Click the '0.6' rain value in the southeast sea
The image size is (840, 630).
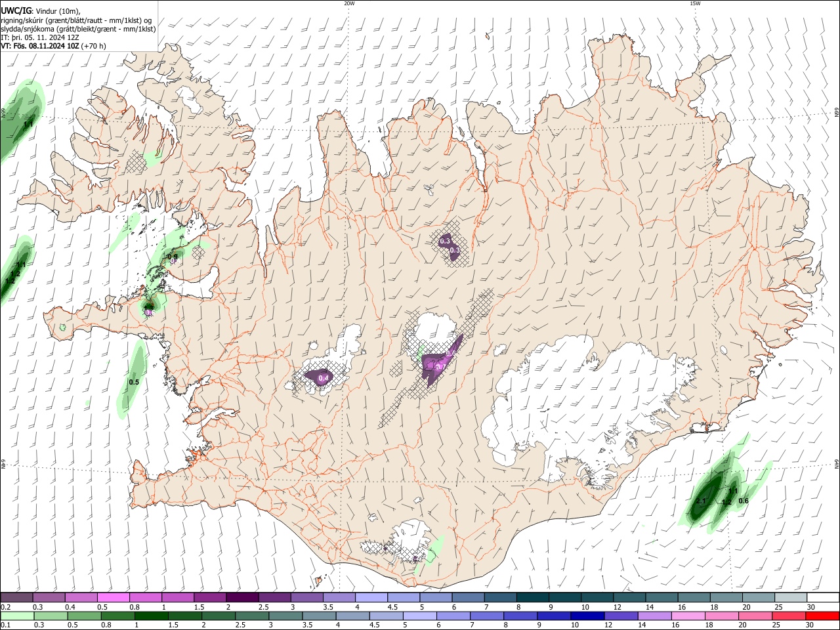[x=744, y=501]
